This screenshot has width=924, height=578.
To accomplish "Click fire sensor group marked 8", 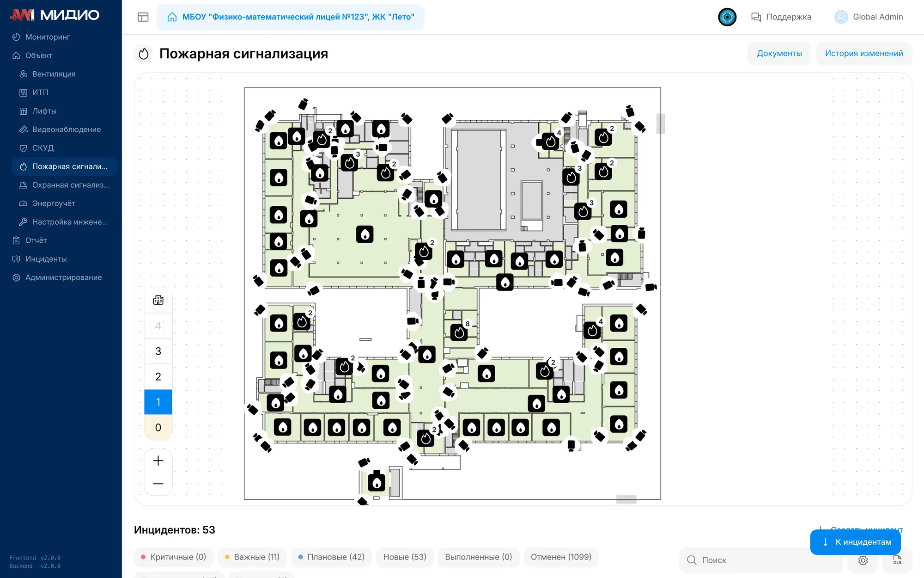I will (459, 332).
